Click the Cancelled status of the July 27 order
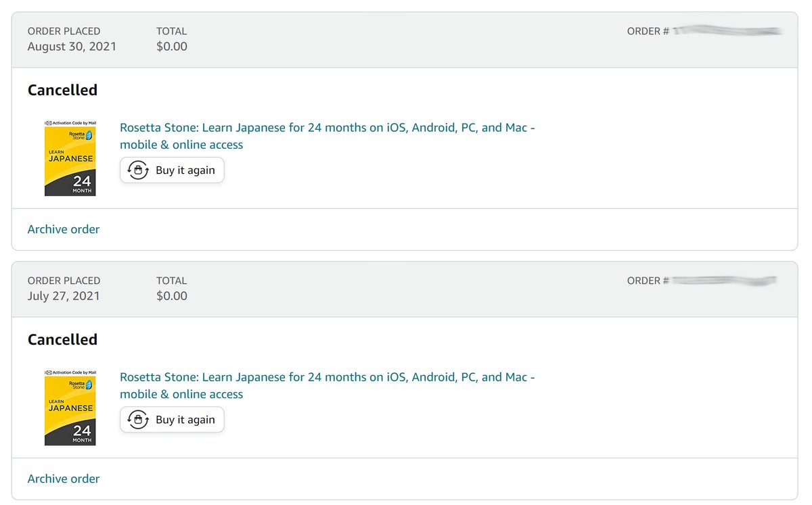 (x=62, y=339)
